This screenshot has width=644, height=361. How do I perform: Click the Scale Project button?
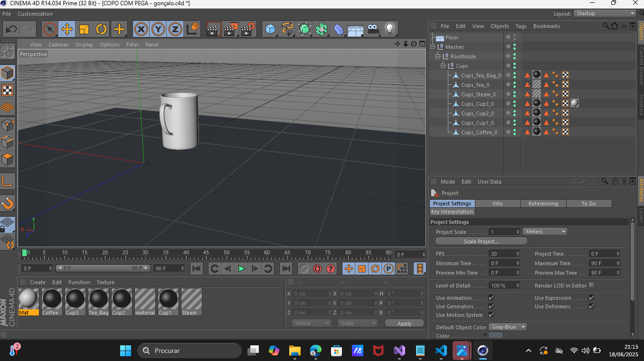(x=481, y=241)
